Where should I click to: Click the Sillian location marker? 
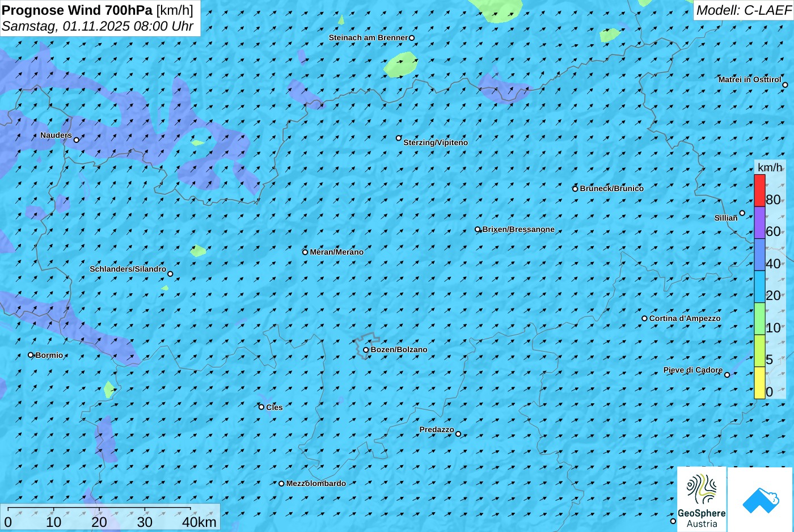[742, 213]
